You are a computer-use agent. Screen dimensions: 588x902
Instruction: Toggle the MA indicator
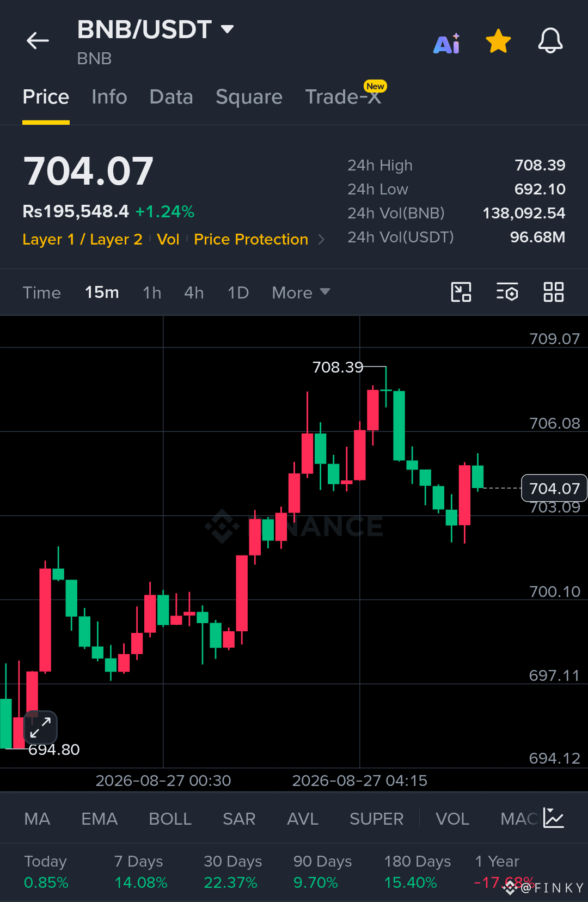click(x=37, y=819)
